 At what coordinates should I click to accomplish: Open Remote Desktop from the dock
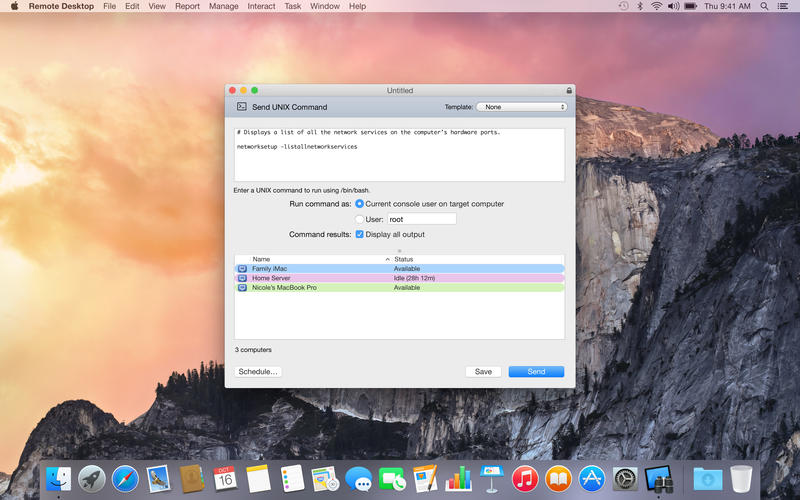[x=658, y=478]
